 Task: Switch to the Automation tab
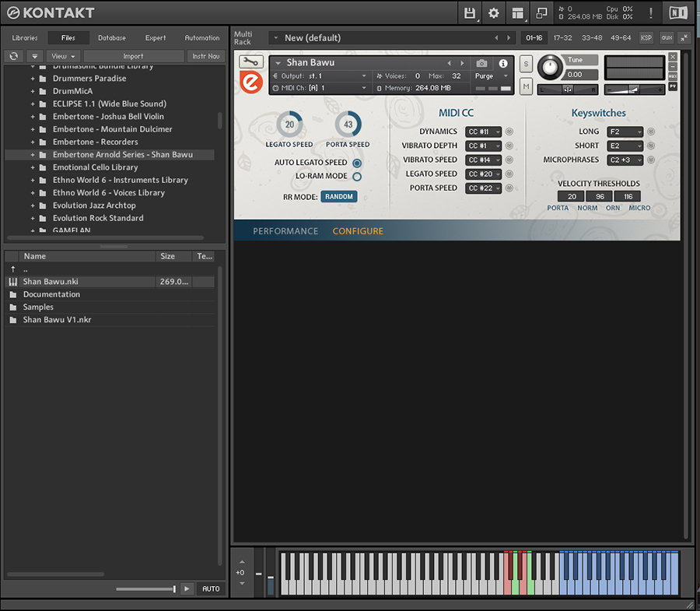pyautogui.click(x=202, y=38)
